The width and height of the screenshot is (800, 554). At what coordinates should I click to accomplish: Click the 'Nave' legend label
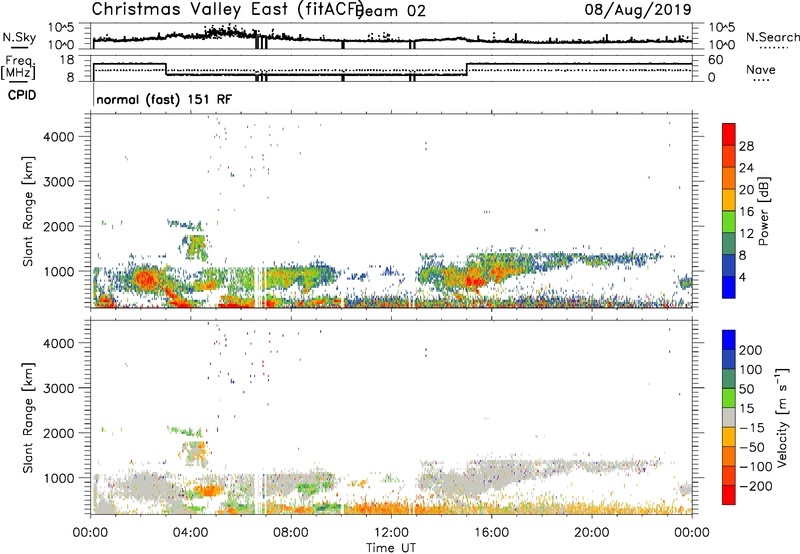(761, 69)
